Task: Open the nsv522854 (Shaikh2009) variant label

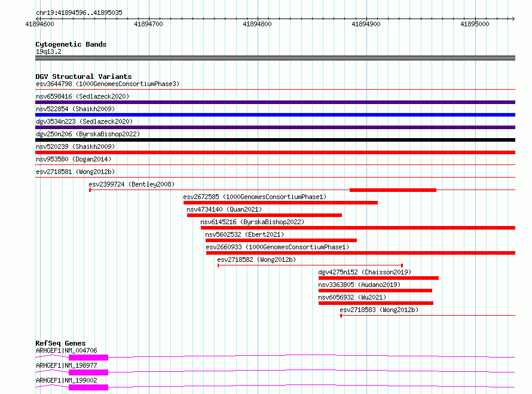Action: click(75, 109)
